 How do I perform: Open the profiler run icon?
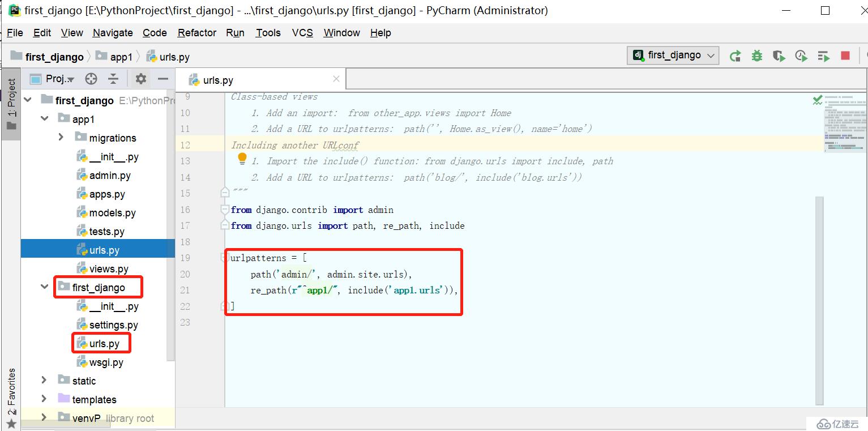coord(801,56)
